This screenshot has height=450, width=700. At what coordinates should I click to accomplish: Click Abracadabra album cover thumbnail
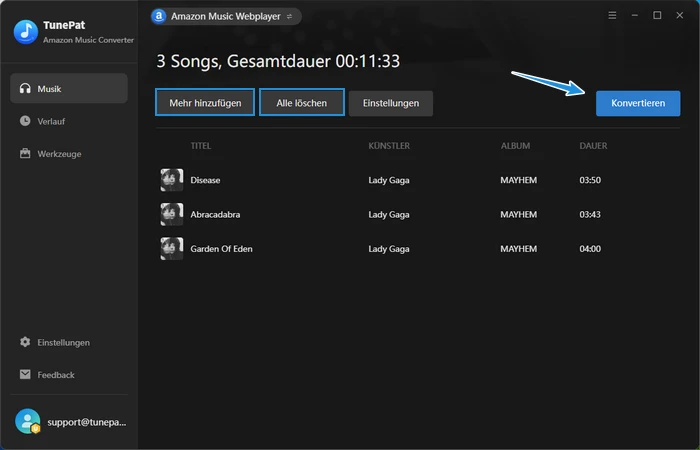(172, 214)
